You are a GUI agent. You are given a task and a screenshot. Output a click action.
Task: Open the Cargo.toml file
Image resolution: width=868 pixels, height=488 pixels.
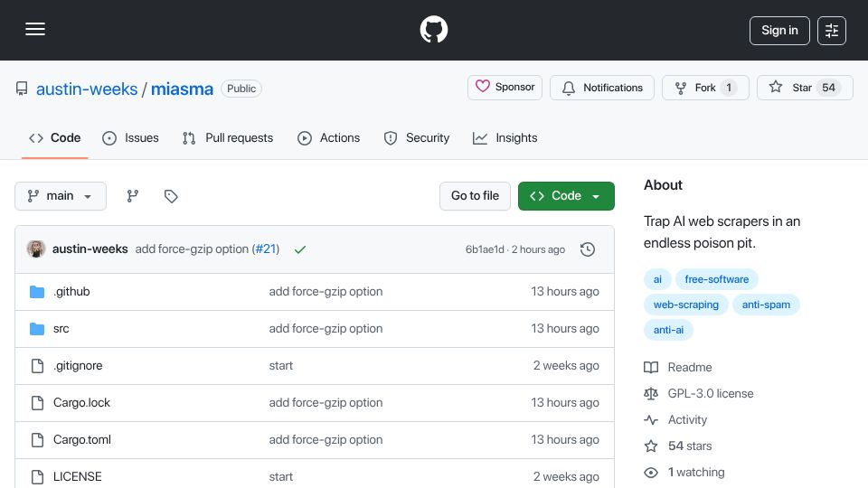(x=82, y=440)
